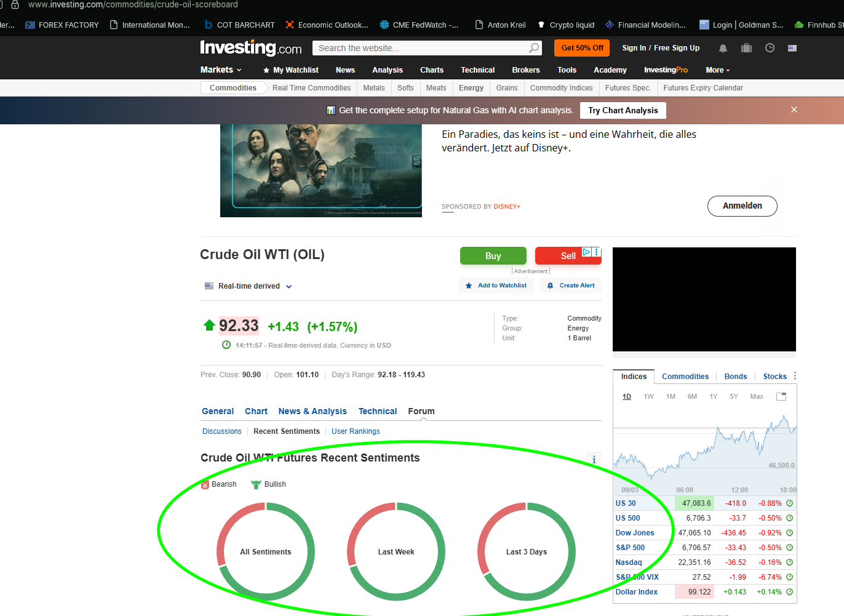Screen dimensions: 844x616
Task: Click Add to Watchlist button
Action: point(496,286)
